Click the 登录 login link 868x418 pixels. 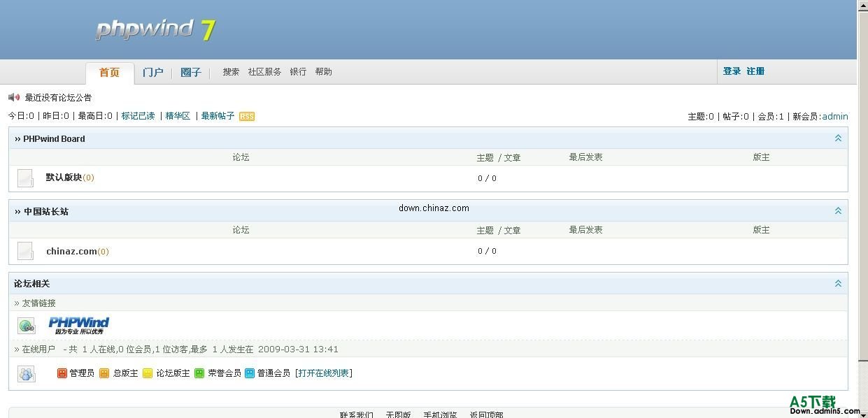[x=732, y=71]
